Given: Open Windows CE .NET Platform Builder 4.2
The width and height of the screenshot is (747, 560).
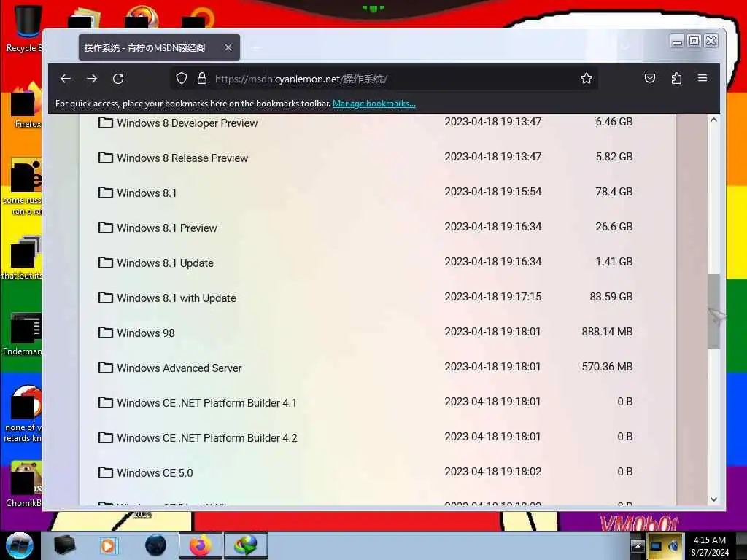Looking at the screenshot, I should click(x=207, y=438).
